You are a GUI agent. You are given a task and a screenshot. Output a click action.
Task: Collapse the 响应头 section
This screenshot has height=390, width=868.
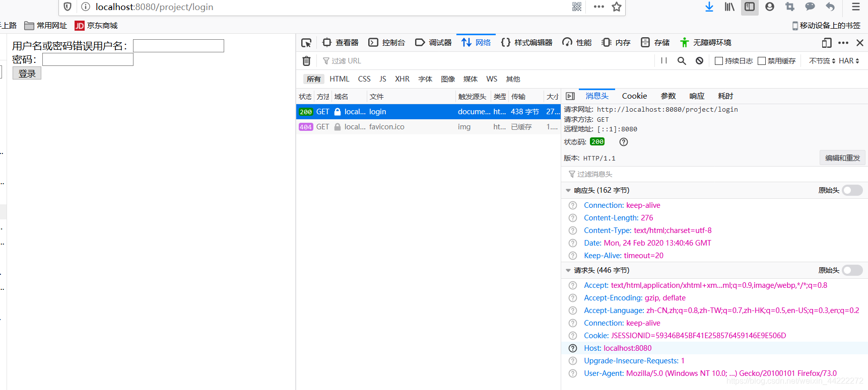[568, 190]
